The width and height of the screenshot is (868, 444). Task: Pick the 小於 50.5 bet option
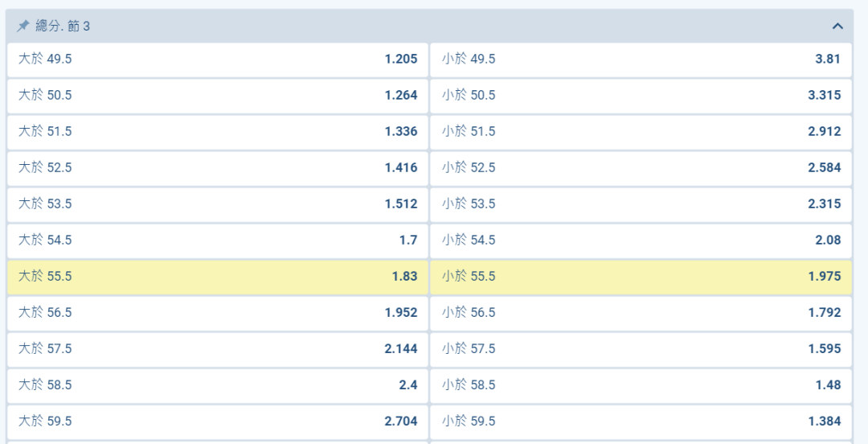(641, 95)
